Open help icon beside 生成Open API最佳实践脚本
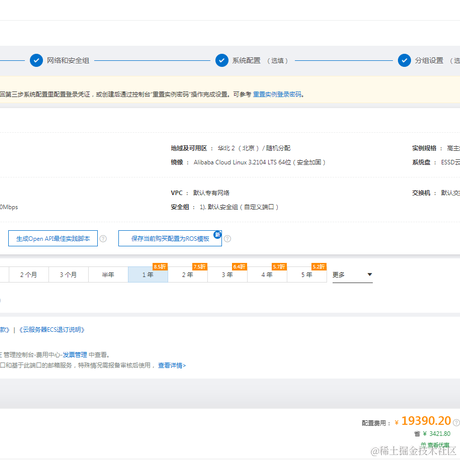Image resolution: width=460 pixels, height=460 pixels. point(103,239)
